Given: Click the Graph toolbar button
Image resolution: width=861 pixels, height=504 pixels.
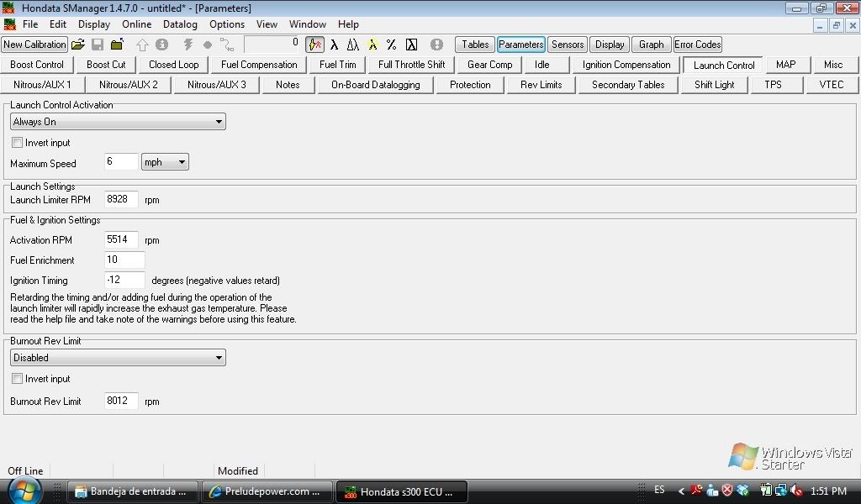Looking at the screenshot, I should coord(652,45).
